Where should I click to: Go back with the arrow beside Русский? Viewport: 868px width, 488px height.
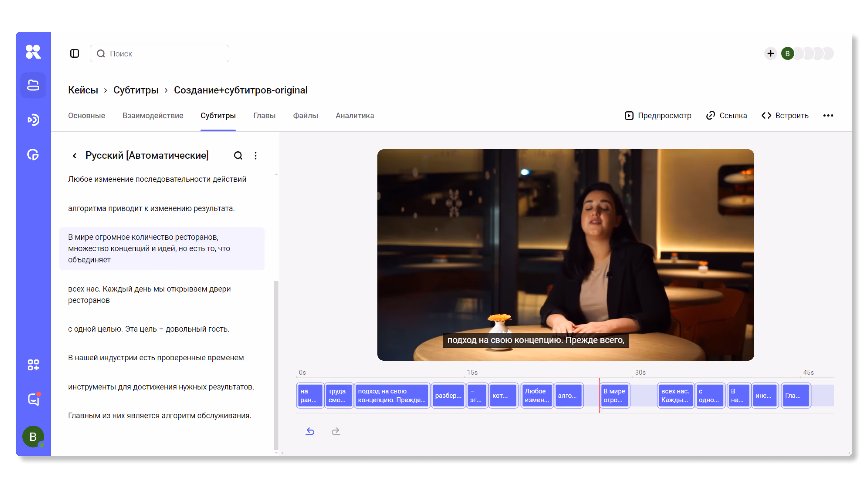[x=74, y=156]
